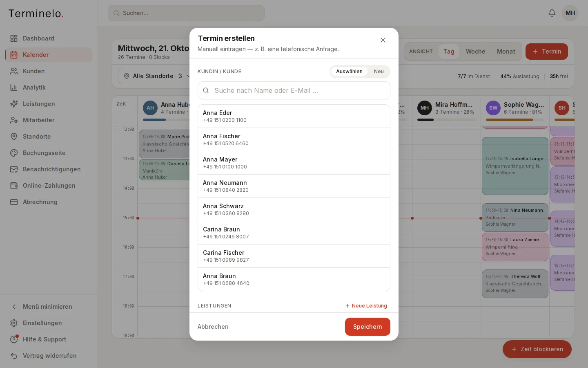The image size is (588, 368).
Task: Click the Benachrichtigungen envelope icon
Action: coord(14,169)
